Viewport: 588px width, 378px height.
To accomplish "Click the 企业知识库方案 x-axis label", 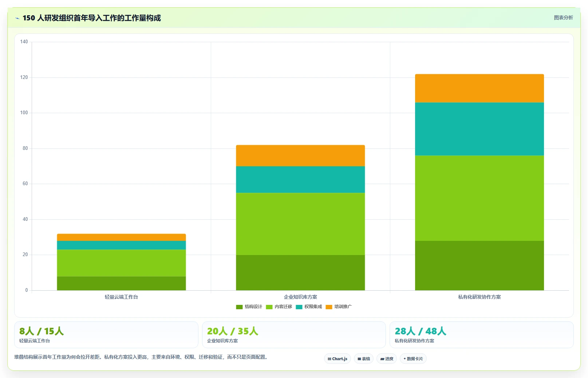I will (300, 297).
